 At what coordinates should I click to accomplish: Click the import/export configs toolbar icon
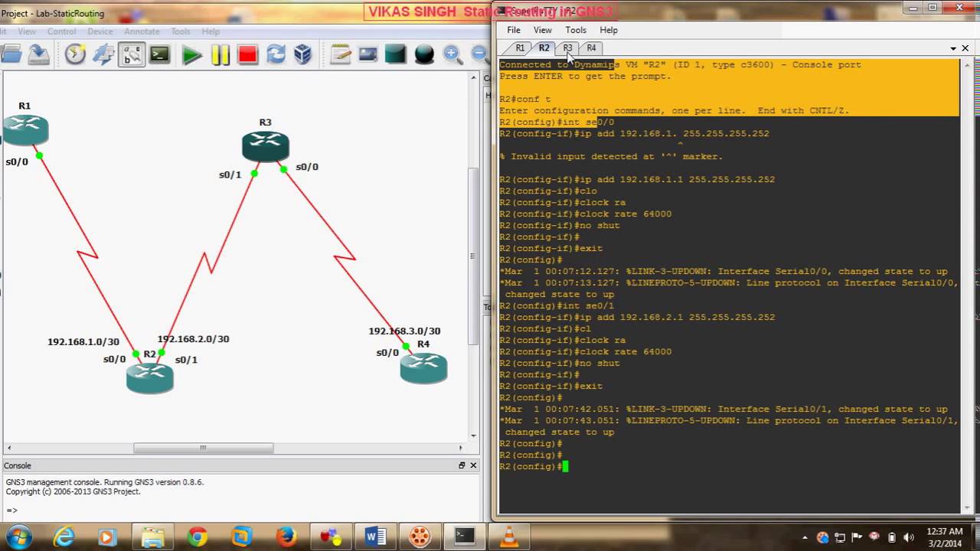point(103,54)
